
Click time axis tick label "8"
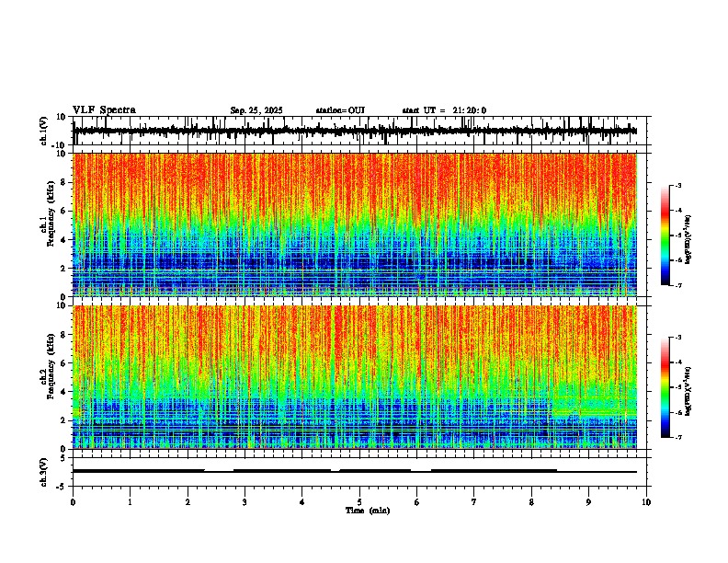[x=531, y=502]
